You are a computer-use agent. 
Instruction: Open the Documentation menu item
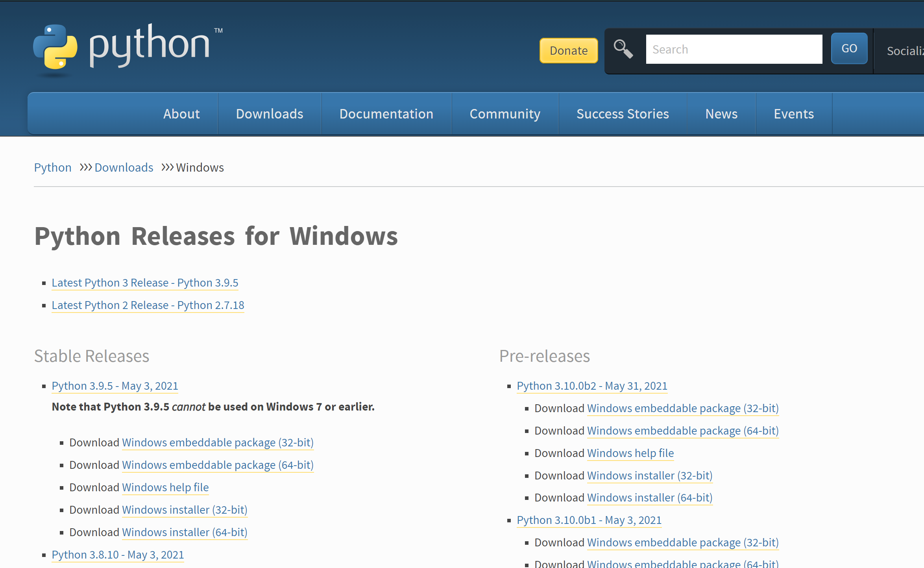coord(386,114)
